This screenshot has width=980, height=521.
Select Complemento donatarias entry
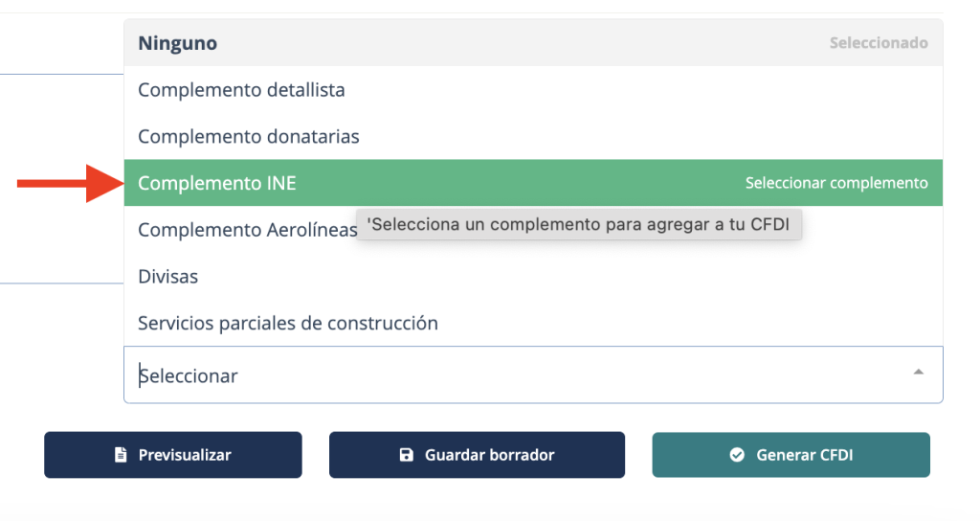[249, 137]
